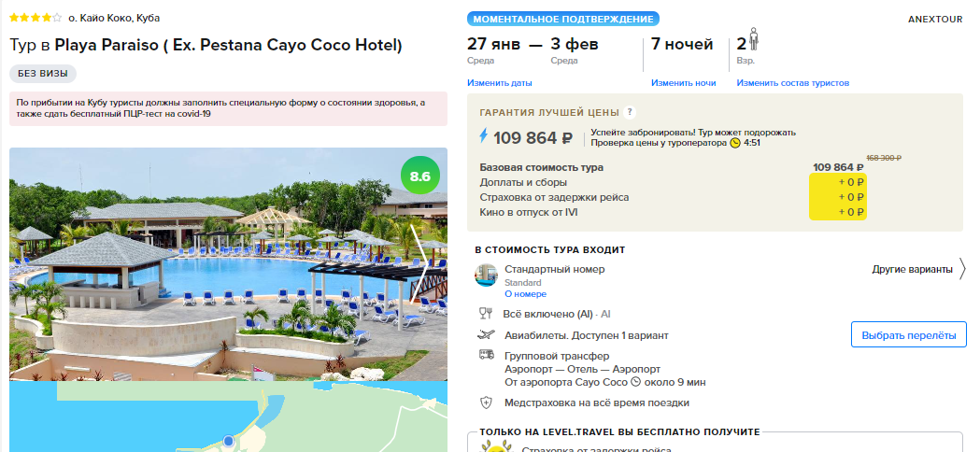Click the transfer bus icon
This screenshot has width=980, height=452.
point(486,355)
